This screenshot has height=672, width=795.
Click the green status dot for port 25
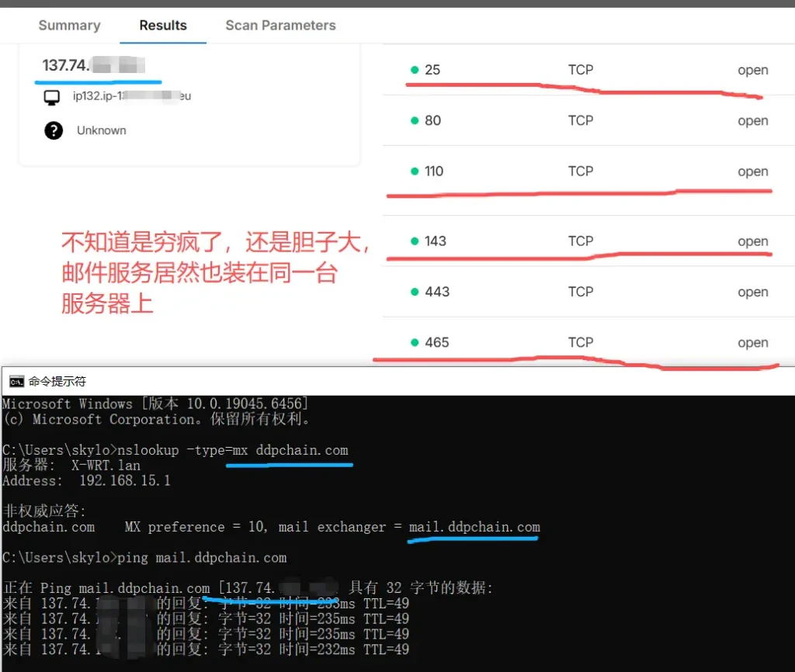[x=415, y=70]
